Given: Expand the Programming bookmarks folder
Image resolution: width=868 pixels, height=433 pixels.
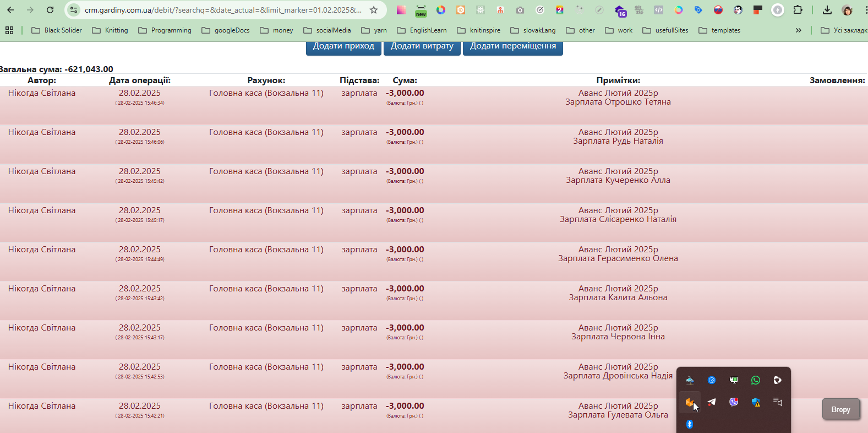Looking at the screenshot, I should pos(165,30).
